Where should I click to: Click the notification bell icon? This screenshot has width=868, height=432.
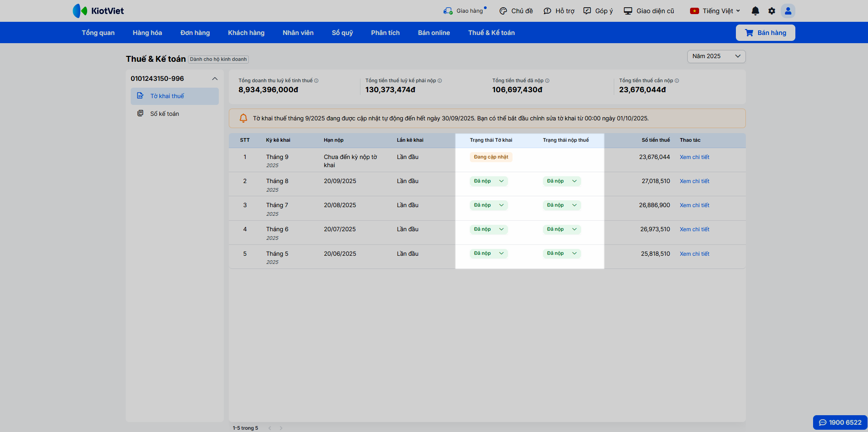tap(755, 11)
